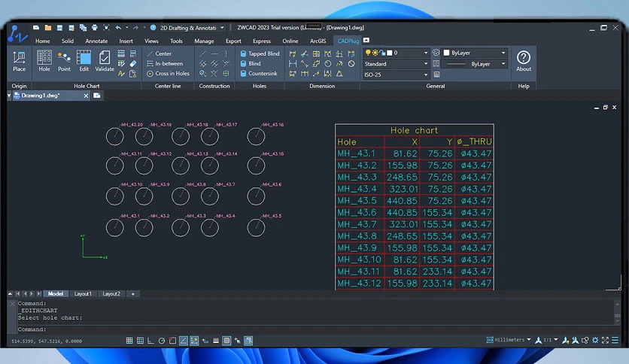Toggle polar tracking in status bar

(x=162, y=341)
